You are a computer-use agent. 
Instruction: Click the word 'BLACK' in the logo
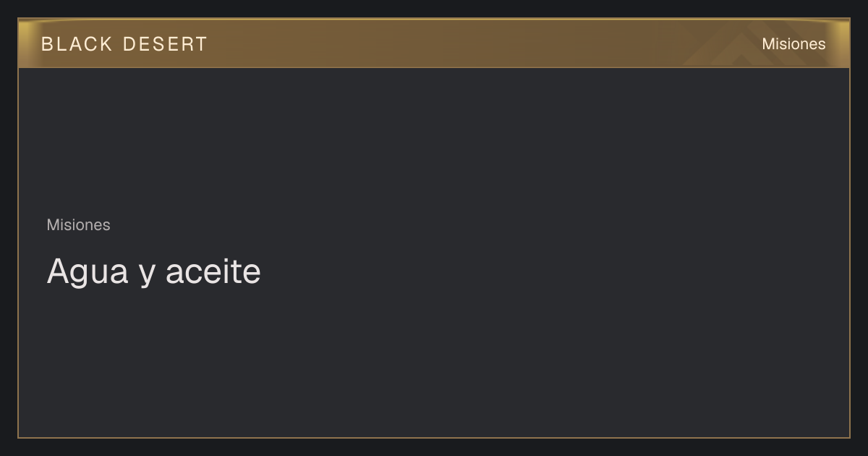coord(77,44)
